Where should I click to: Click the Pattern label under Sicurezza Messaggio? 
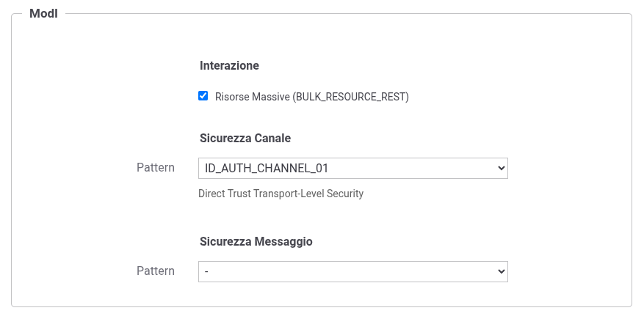[156, 271]
